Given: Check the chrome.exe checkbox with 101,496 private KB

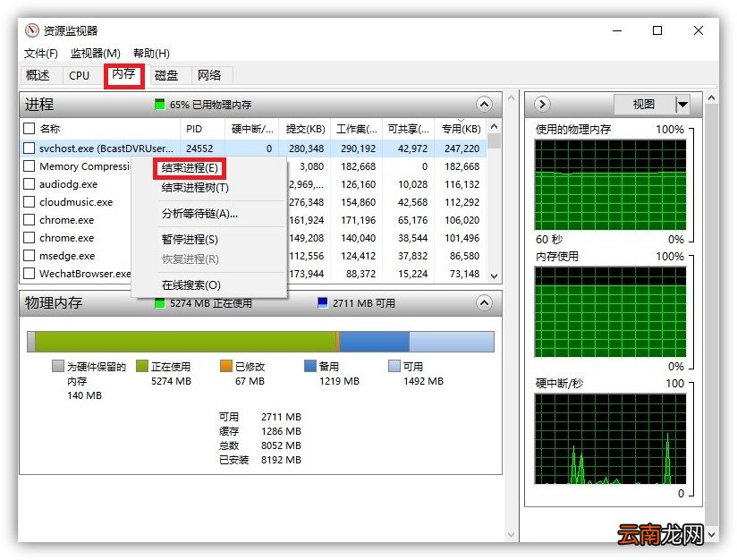Looking at the screenshot, I should tap(30, 237).
